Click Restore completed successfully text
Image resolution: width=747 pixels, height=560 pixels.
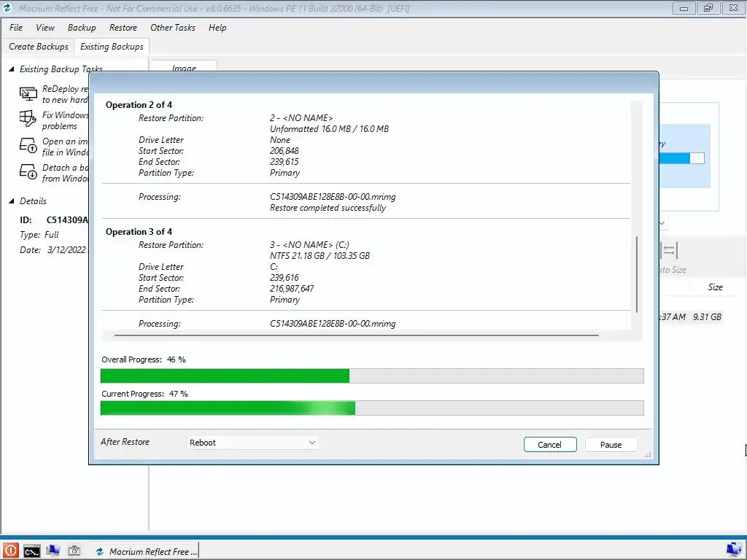pyautogui.click(x=328, y=208)
